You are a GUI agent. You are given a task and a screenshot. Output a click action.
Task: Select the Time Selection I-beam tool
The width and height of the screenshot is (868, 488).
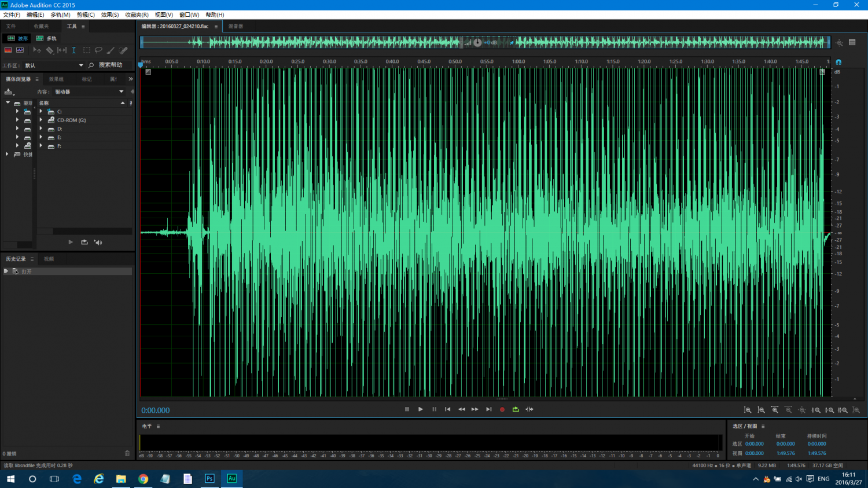click(74, 50)
